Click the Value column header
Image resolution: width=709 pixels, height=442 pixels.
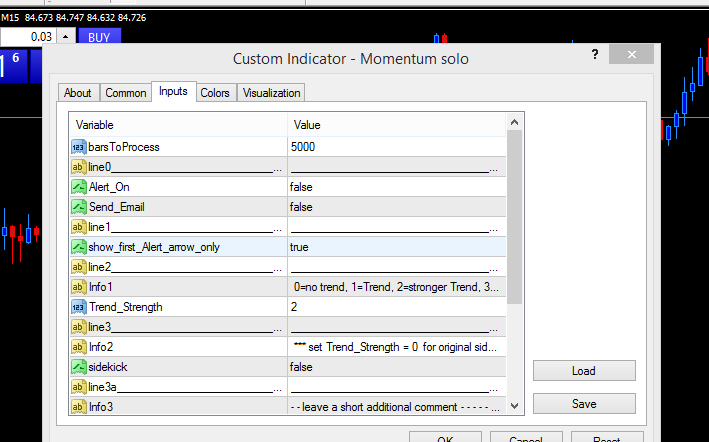tap(397, 125)
